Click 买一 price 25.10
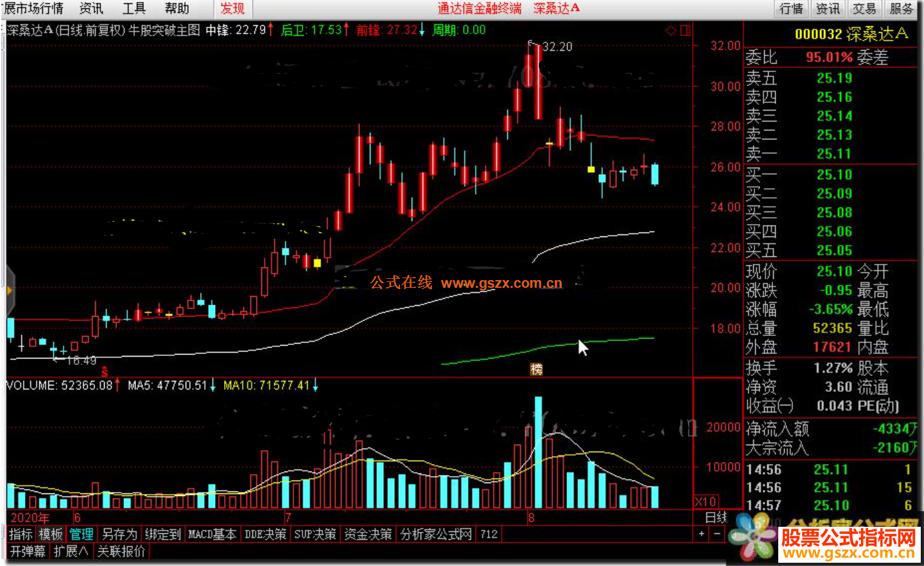924x566 pixels. click(834, 175)
